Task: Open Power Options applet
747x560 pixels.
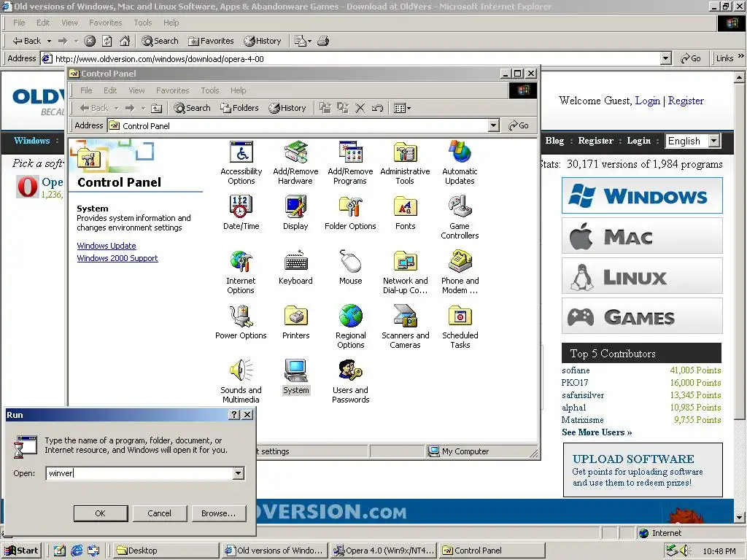Action: [241, 322]
